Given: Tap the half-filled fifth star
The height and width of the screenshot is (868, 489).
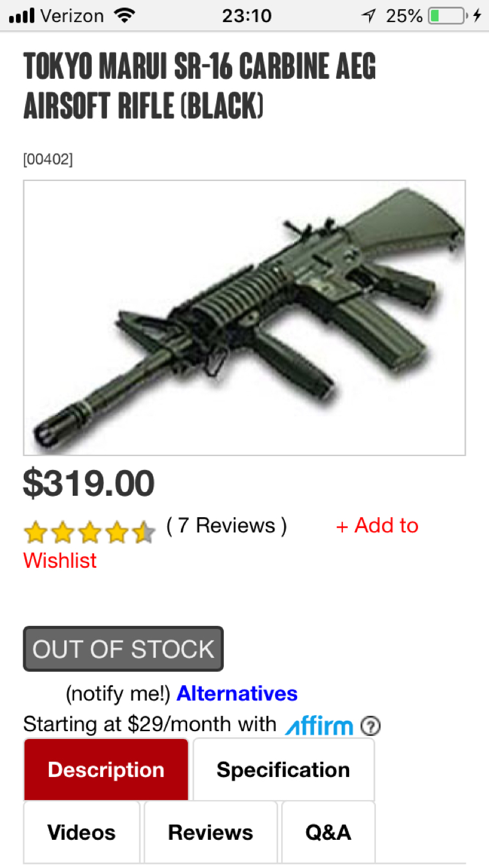Looking at the screenshot, I should (x=144, y=532).
